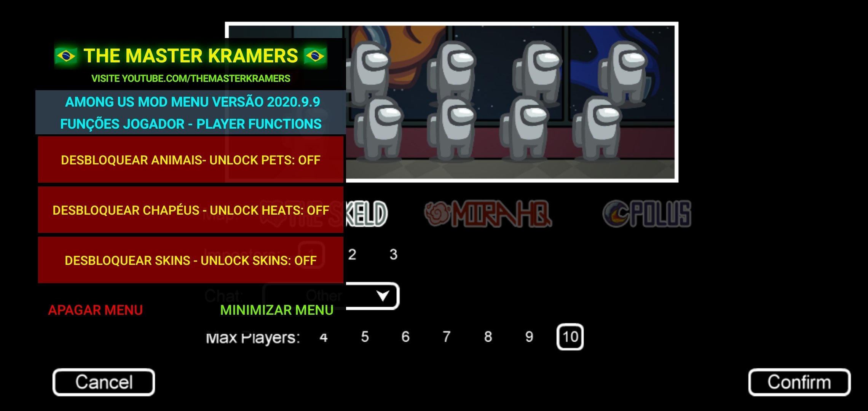Image resolution: width=868 pixels, height=411 pixels.
Task: Click the APAGAR MENU button
Action: point(97,309)
